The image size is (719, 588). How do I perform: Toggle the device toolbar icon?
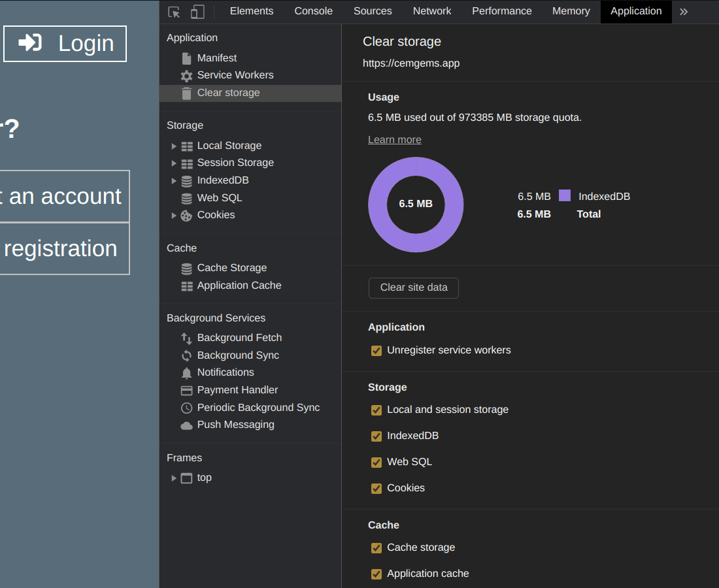point(197,12)
